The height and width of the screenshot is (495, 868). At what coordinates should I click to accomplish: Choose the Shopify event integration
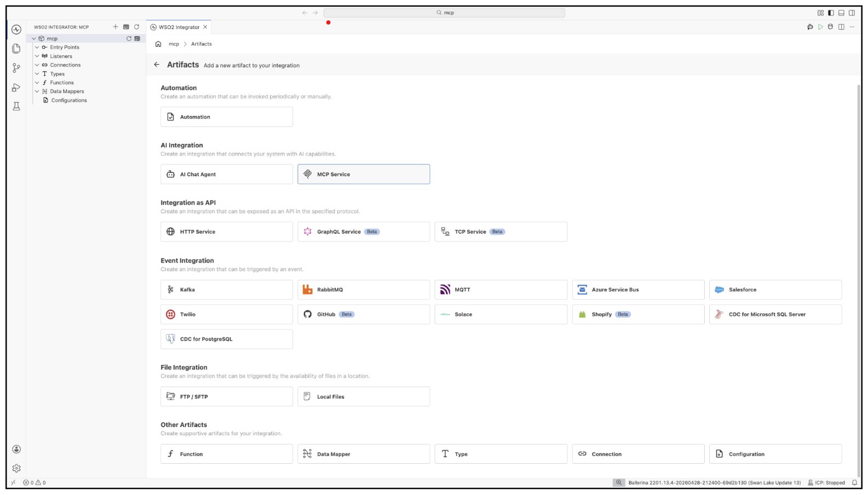click(638, 314)
